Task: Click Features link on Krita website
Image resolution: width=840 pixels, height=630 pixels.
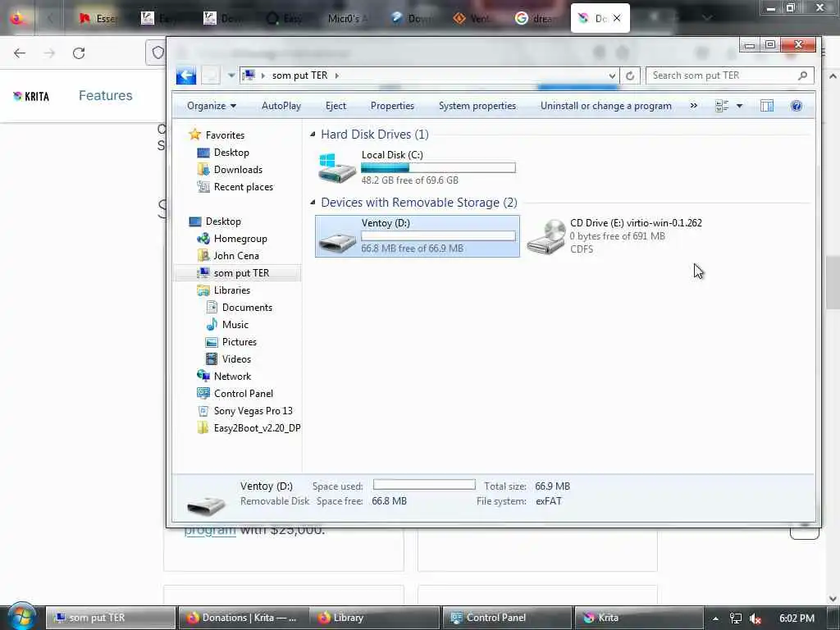Action: click(106, 95)
